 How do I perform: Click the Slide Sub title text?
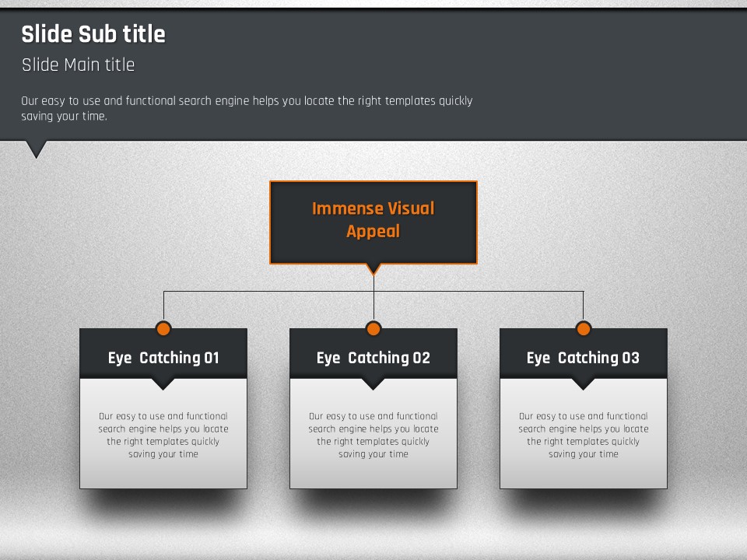pos(93,34)
